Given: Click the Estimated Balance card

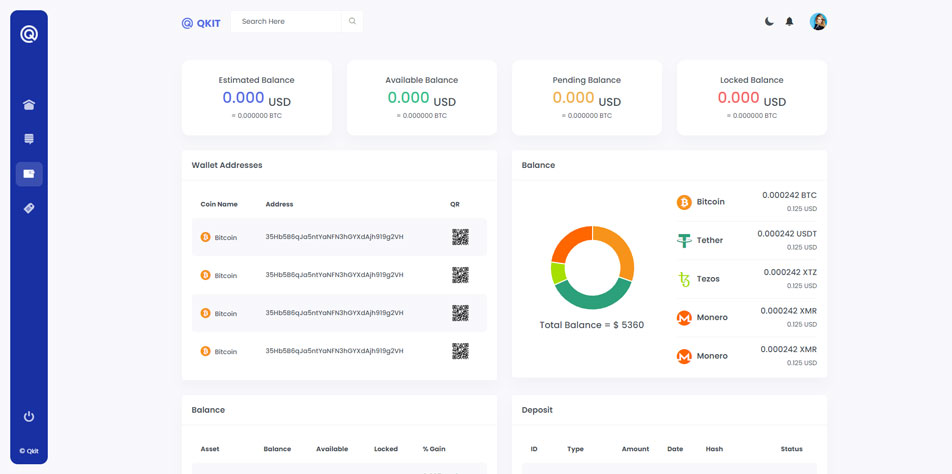Looking at the screenshot, I should [257, 97].
